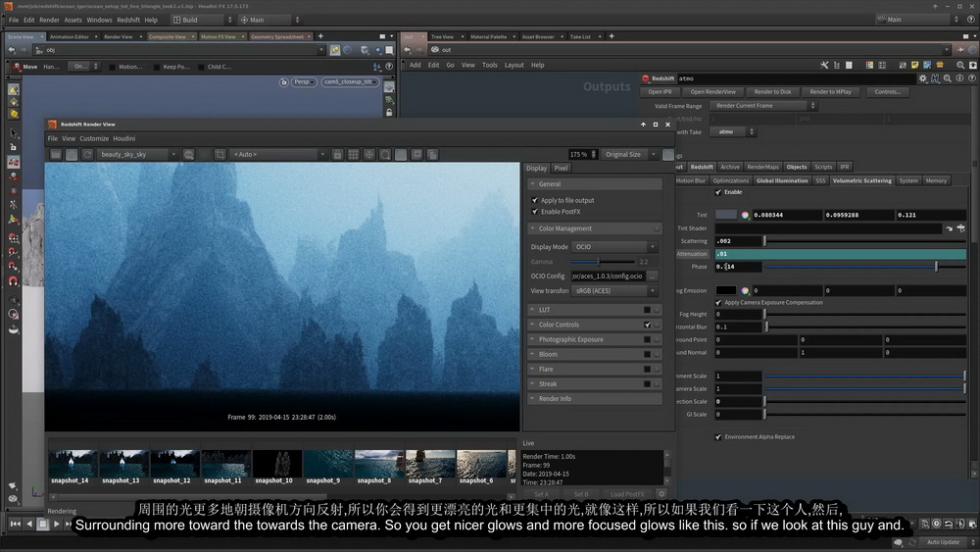Open the Auto dropdown in Render View
The height and width of the screenshot is (552, 980).
278,154
